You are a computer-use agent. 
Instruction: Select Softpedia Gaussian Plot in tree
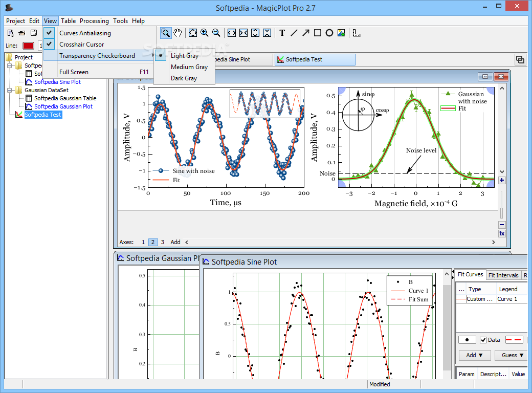(x=63, y=106)
